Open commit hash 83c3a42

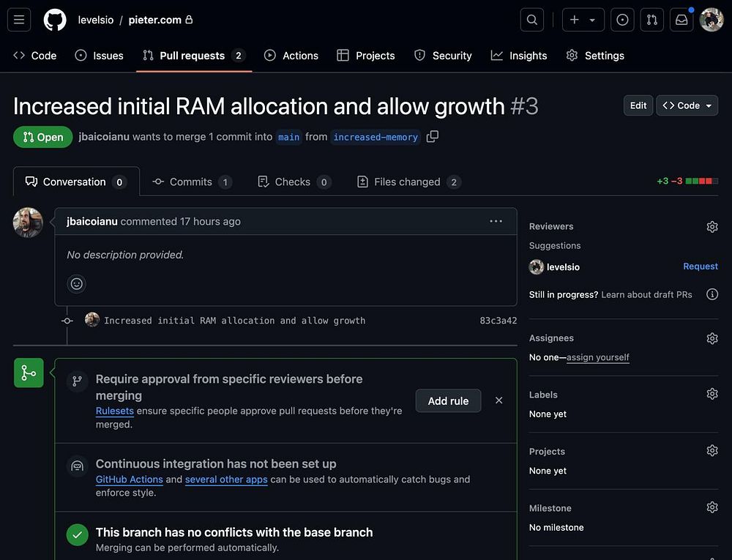(x=498, y=321)
